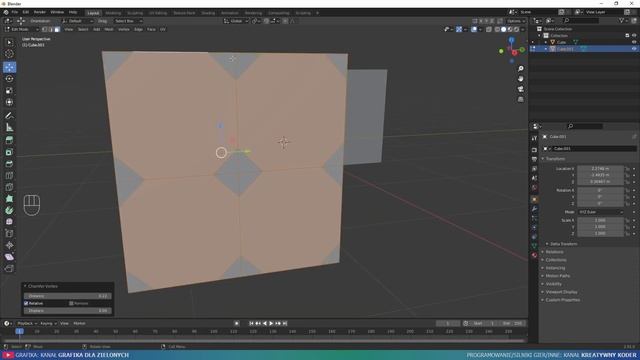This screenshot has height=360, width=640.
Task: Expand the Custom Properties panel
Action: tap(562, 300)
